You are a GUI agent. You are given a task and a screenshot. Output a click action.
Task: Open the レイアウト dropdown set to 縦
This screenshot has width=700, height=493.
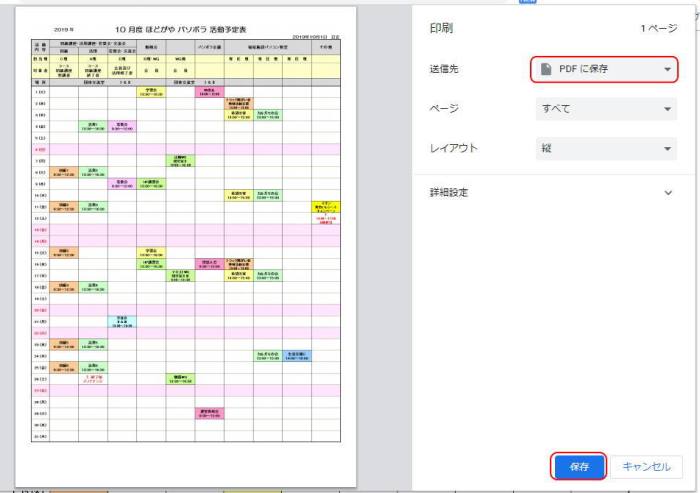click(606, 148)
